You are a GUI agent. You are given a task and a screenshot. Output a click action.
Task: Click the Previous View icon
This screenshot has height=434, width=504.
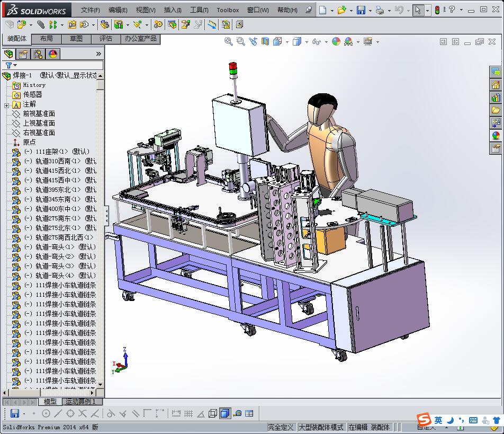(253, 41)
